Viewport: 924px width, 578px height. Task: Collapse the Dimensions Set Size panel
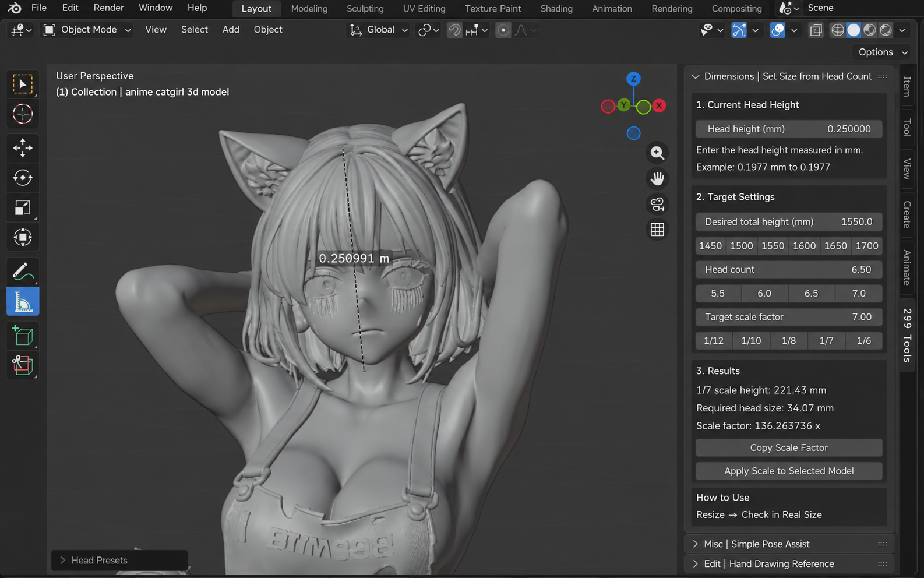695,76
